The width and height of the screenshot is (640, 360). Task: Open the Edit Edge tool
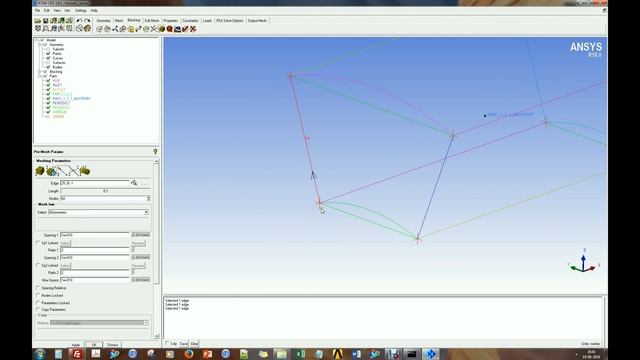(x=154, y=29)
